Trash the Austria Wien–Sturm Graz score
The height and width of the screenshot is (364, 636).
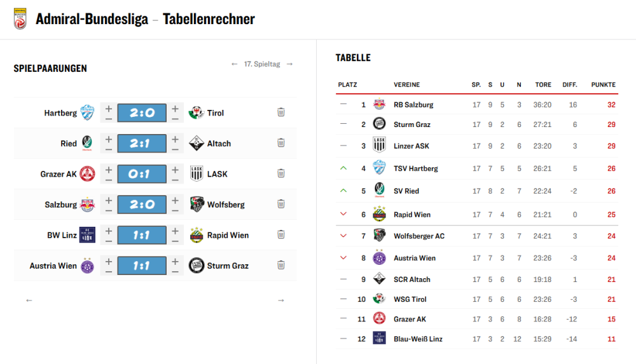[280, 265]
